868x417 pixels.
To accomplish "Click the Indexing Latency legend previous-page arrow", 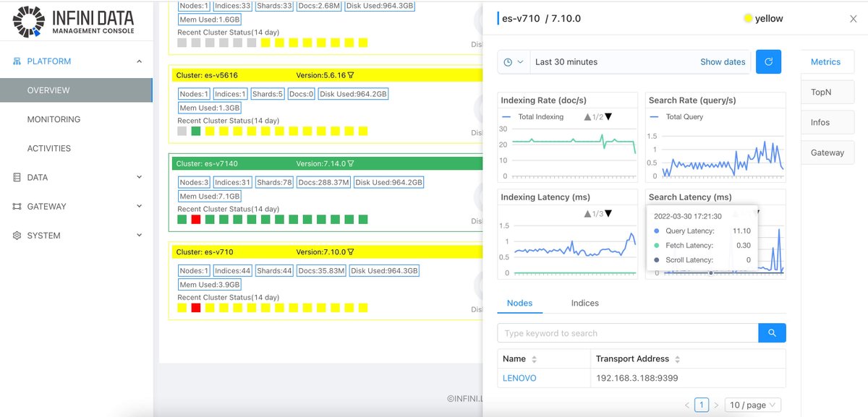I will pyautogui.click(x=587, y=213).
